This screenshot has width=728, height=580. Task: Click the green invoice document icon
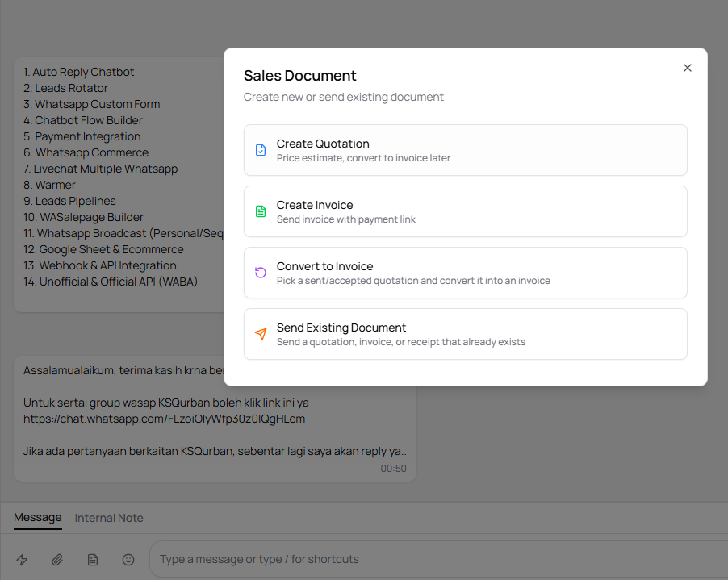(x=261, y=211)
